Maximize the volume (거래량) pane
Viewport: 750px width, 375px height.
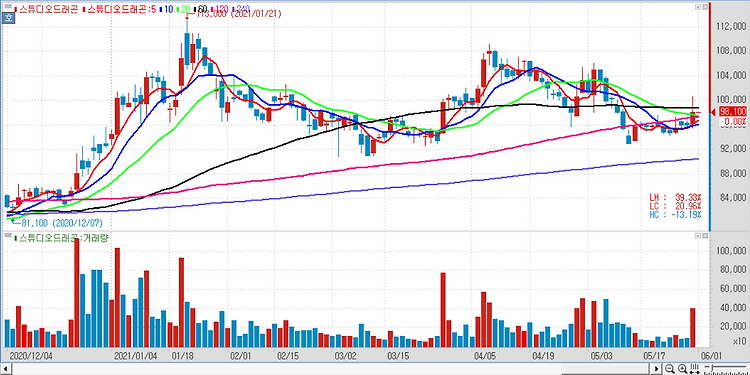698,236
